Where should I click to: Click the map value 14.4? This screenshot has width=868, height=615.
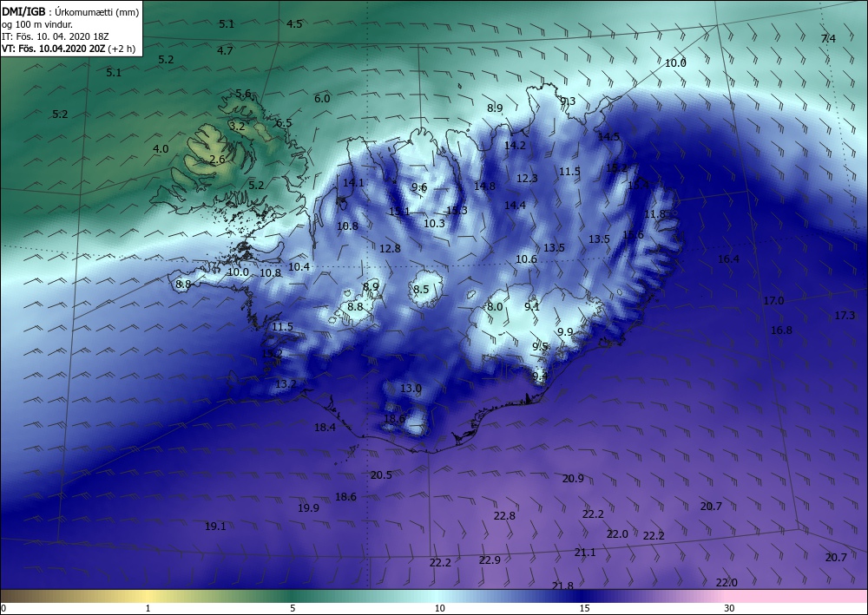[515, 206]
